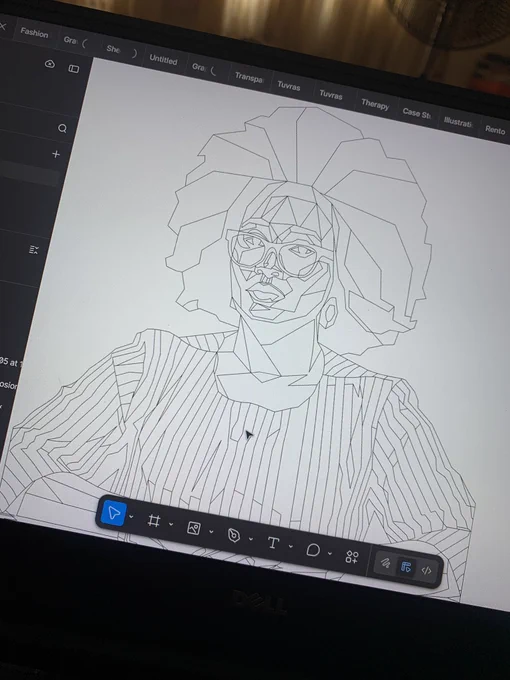
Task: Open the Move tool options dropdown arrow
Action: (x=131, y=517)
